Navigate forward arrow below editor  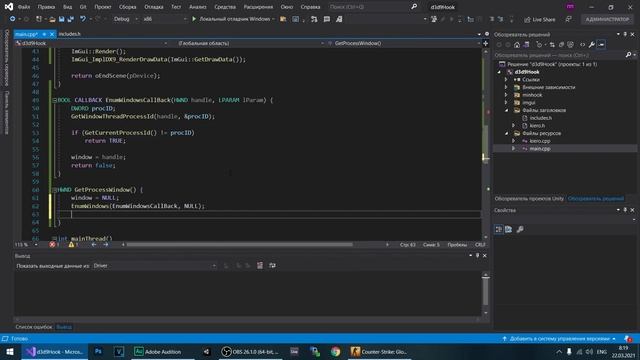click(106, 245)
